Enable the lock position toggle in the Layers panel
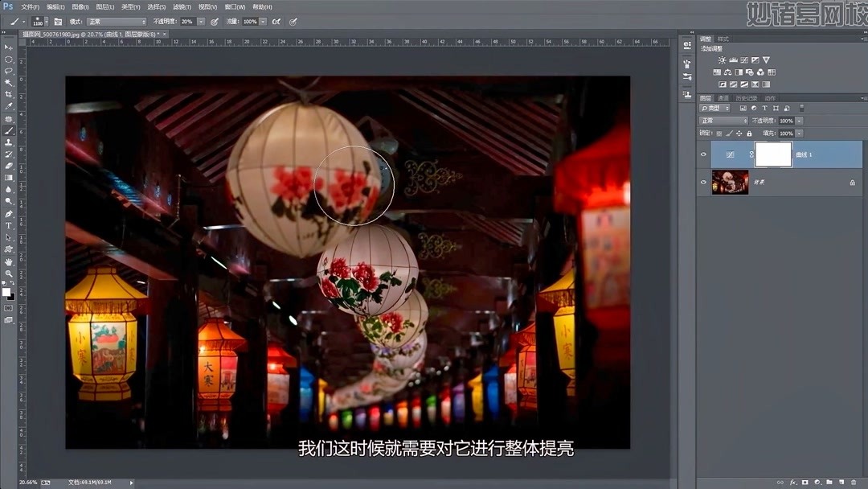Viewport: 868px width, 489px height. [739, 133]
